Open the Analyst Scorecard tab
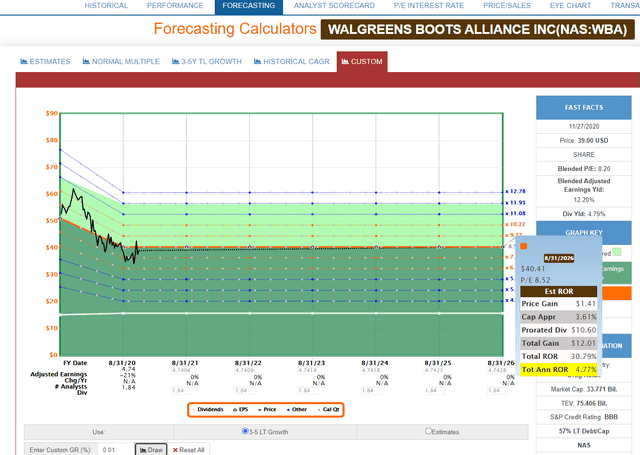This screenshot has height=455, width=640. [334, 6]
